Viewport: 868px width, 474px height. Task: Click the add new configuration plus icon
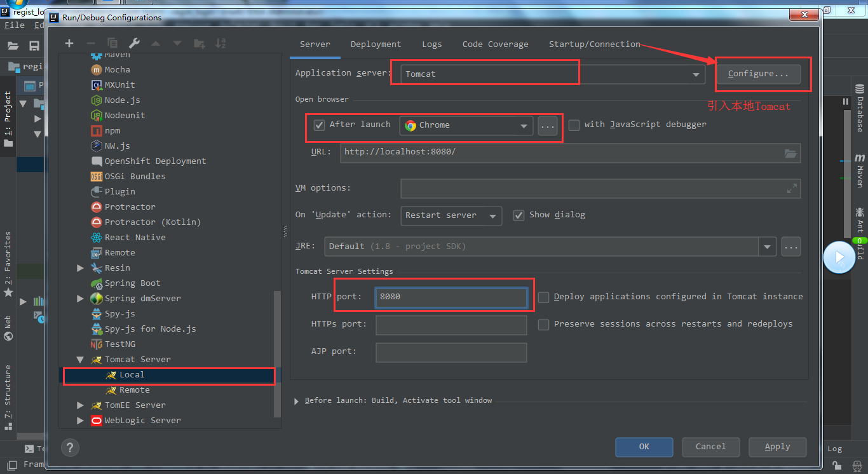point(69,43)
